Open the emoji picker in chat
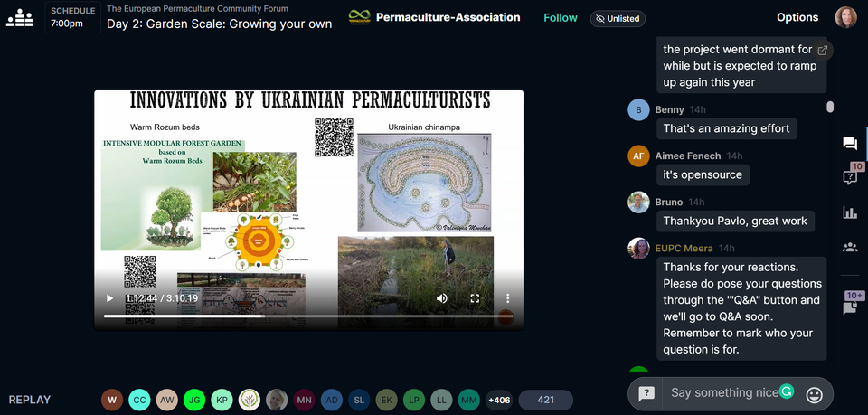 [814, 394]
